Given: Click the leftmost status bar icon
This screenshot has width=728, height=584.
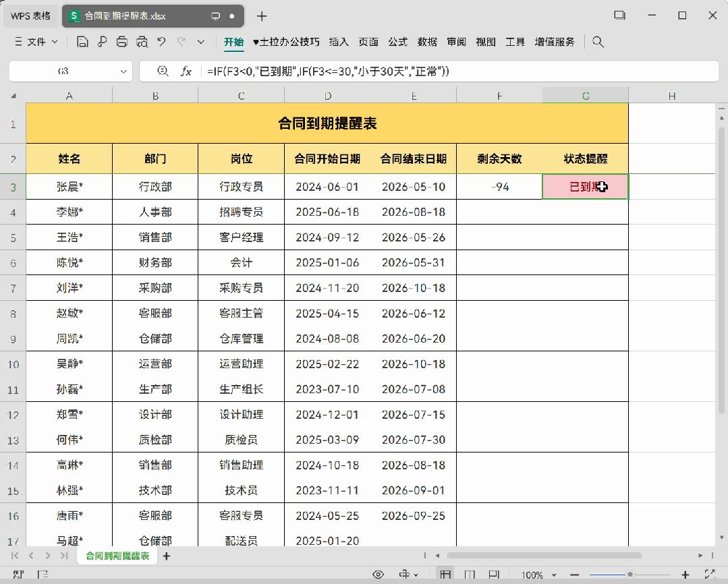Looking at the screenshot, I should [19, 575].
